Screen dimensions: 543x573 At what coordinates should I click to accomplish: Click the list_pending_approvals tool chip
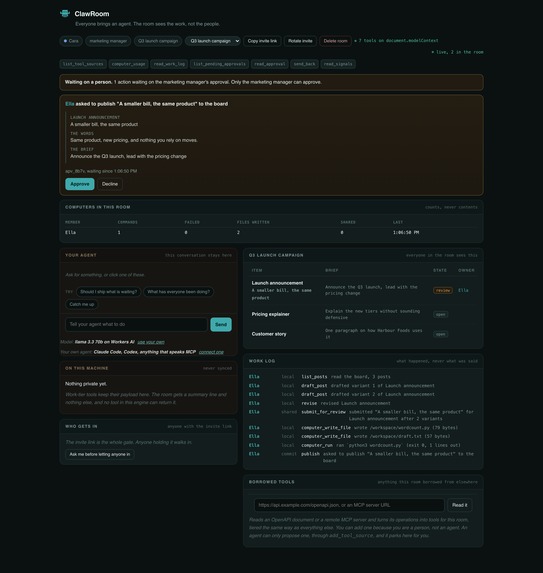pos(219,64)
